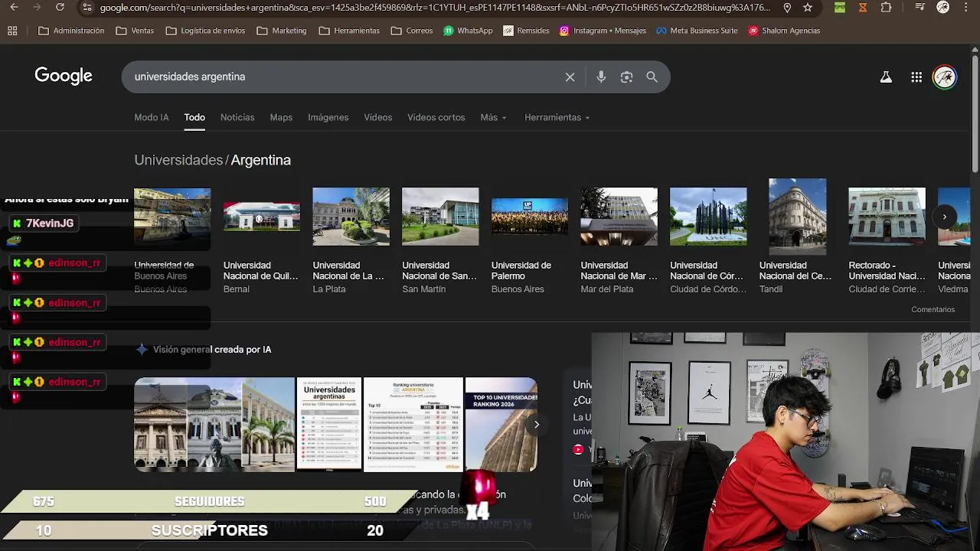This screenshot has width=980, height=551.
Task: Switch to the Noticias tab
Action: tap(237, 117)
